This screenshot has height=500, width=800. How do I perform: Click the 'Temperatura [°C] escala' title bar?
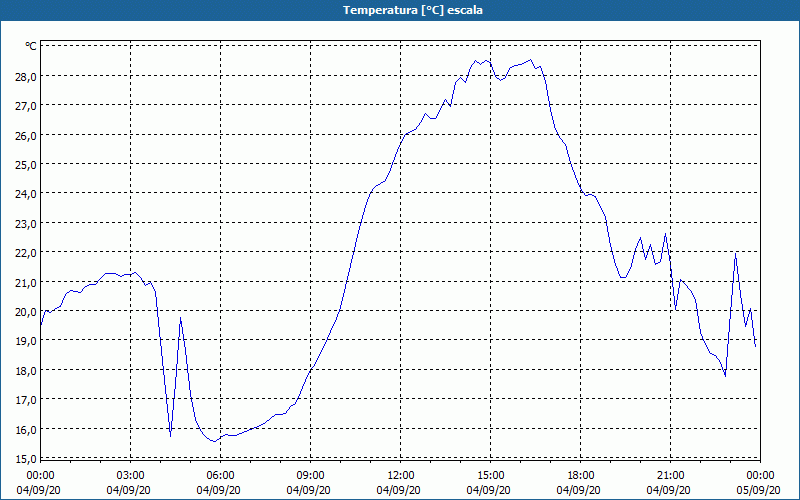pyautogui.click(x=400, y=10)
